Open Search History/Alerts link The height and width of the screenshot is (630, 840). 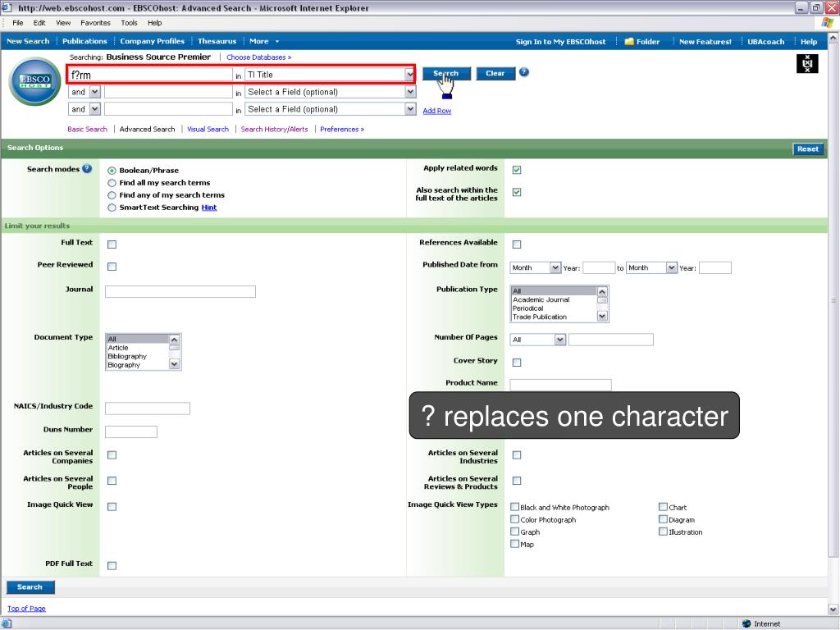click(x=274, y=129)
